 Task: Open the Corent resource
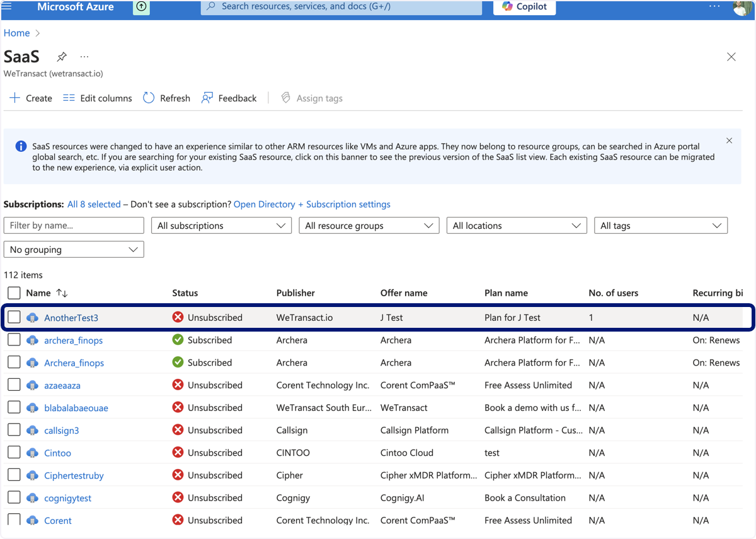[x=58, y=521]
